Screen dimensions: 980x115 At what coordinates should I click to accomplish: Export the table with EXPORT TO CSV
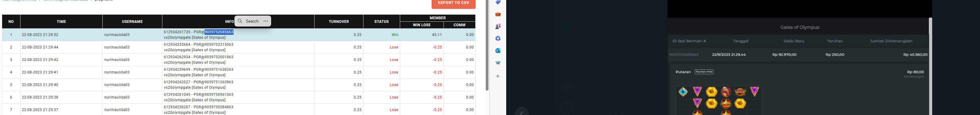454,3
